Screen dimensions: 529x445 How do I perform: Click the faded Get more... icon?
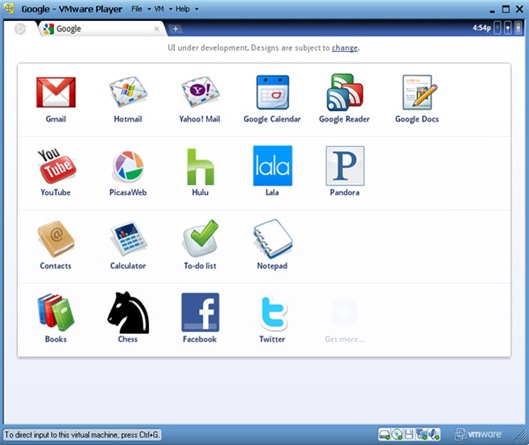pos(345,312)
